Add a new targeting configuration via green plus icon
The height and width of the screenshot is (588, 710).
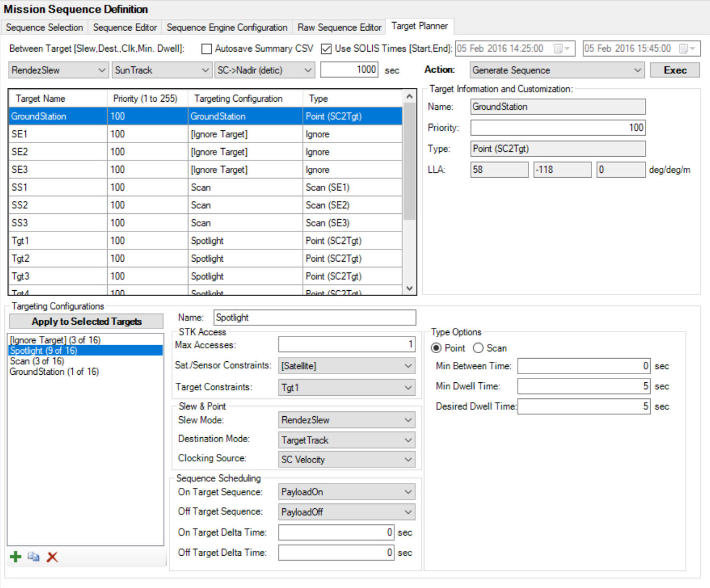[x=15, y=557]
